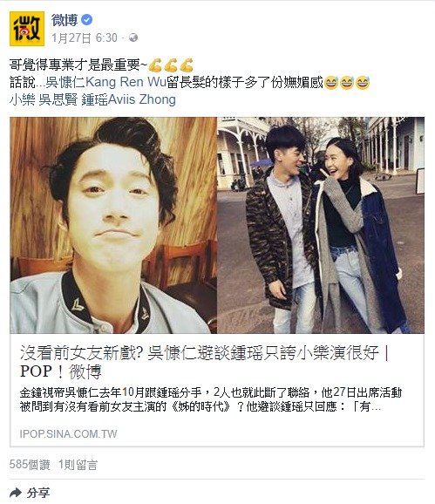Screen dimensions: 435x504
Task: View the 585個讚 likes count
Action: pos(30,465)
